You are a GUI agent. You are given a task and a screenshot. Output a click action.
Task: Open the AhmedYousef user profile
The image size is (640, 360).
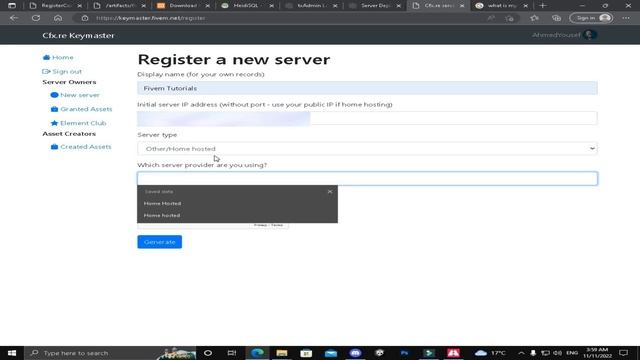coord(564,35)
